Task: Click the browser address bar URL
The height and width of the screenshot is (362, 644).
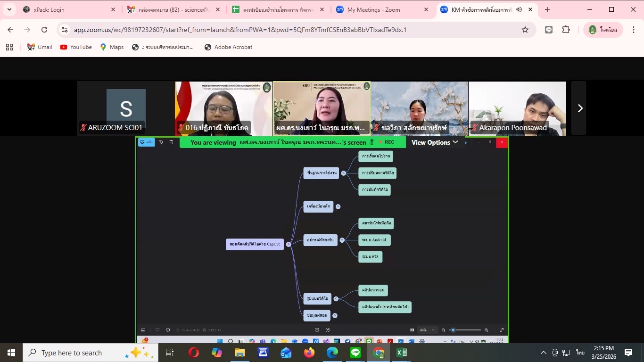Action: (240, 30)
